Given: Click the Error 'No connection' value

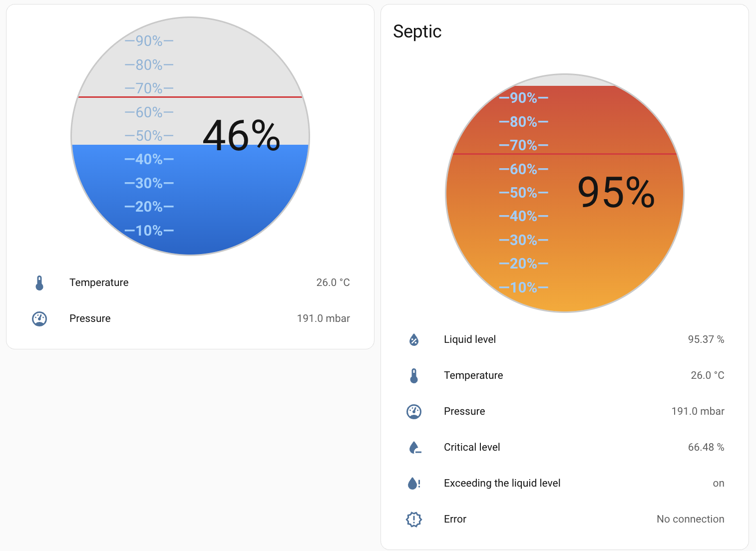Looking at the screenshot, I should click(690, 520).
